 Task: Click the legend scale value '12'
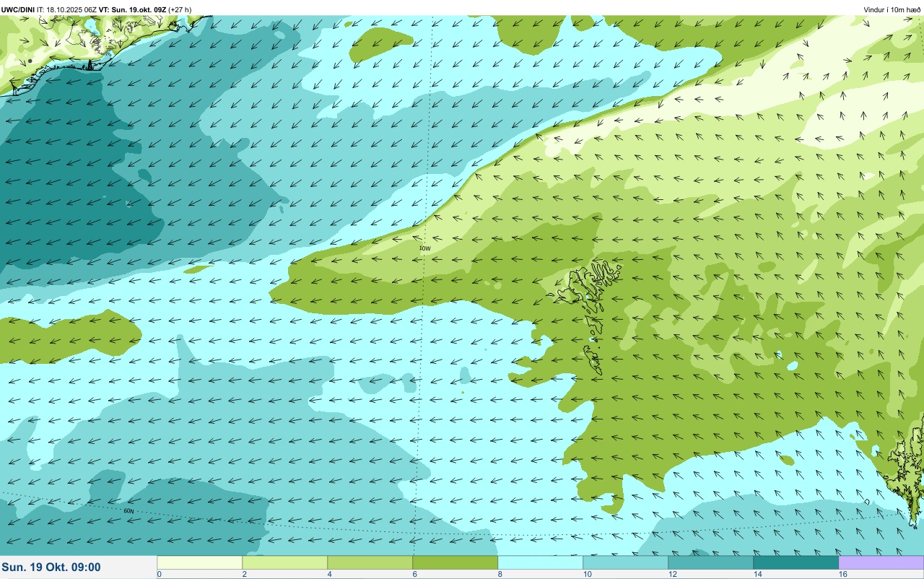coord(673,574)
